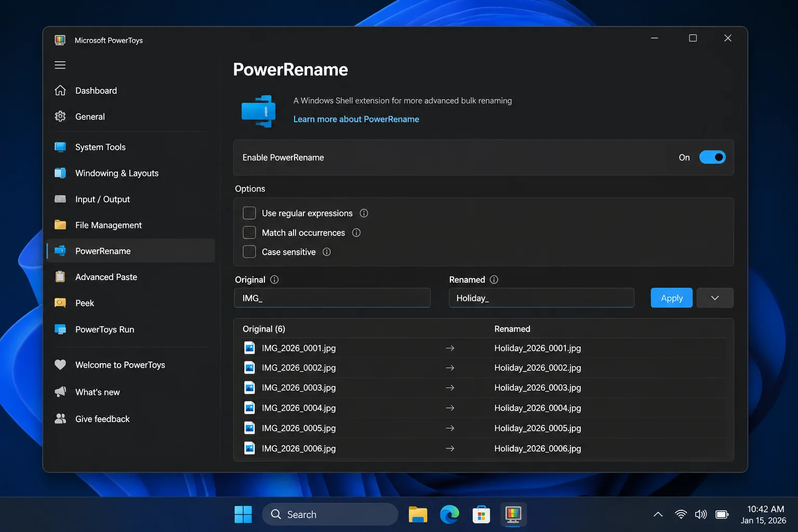The height and width of the screenshot is (532, 798).
Task: Click the Advanced Paste clipboard icon
Action: tap(60, 277)
